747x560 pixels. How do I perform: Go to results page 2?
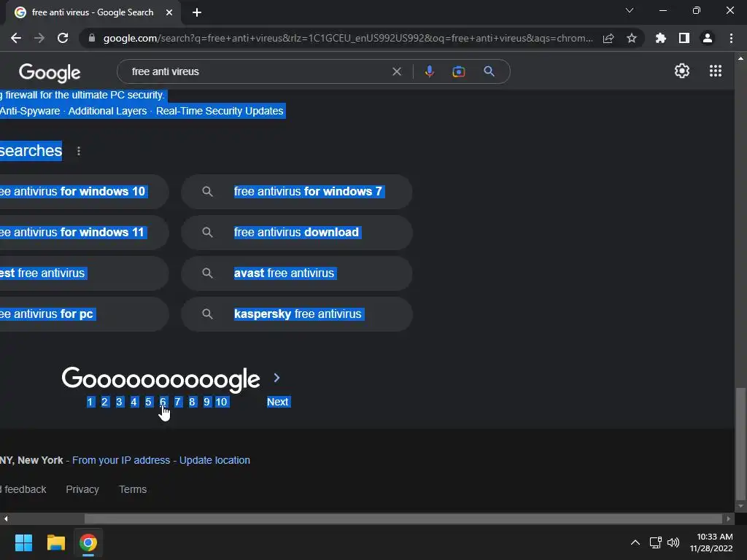coord(105,402)
